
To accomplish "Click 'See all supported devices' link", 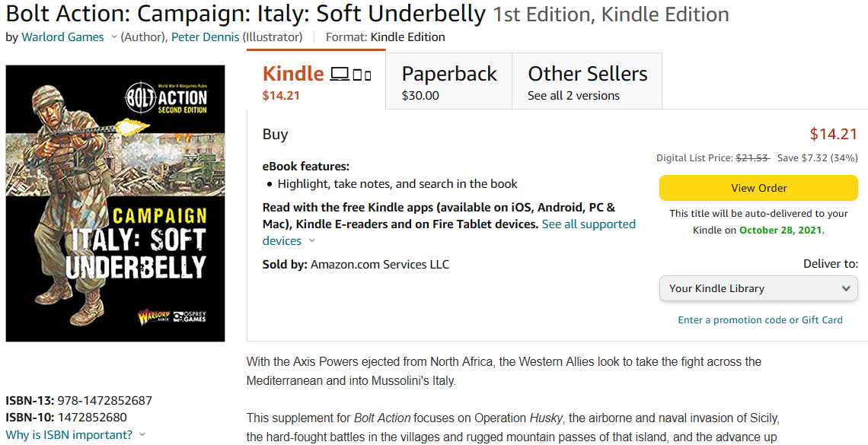I will tap(589, 224).
